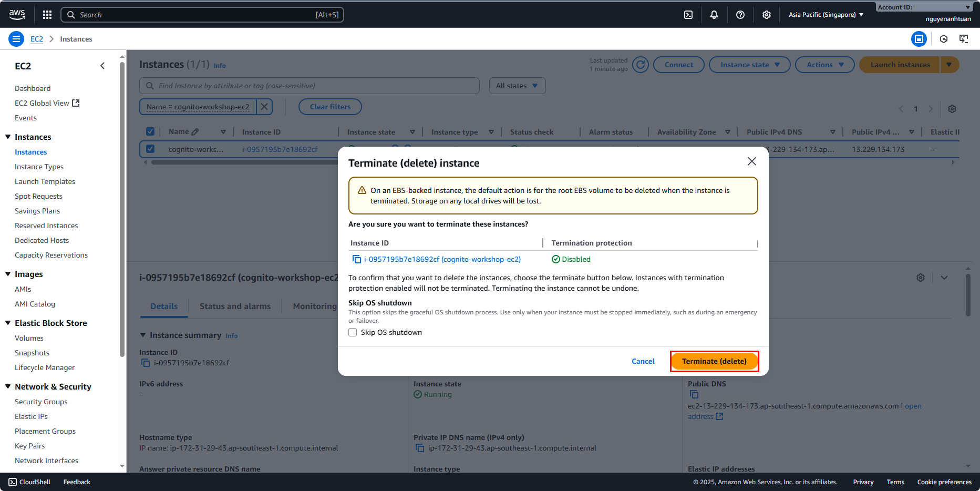Toggle select-all instances header checkbox
The width and height of the screenshot is (980, 491).
click(x=150, y=132)
